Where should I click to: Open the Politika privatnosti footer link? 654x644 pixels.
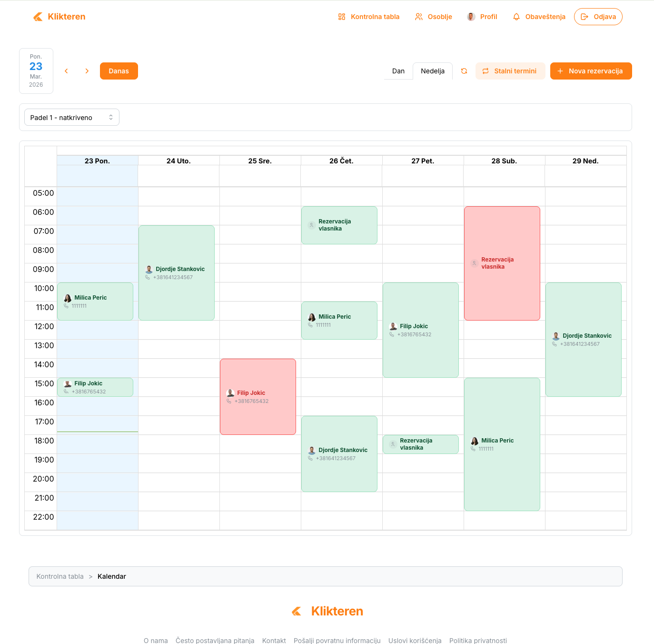478,640
